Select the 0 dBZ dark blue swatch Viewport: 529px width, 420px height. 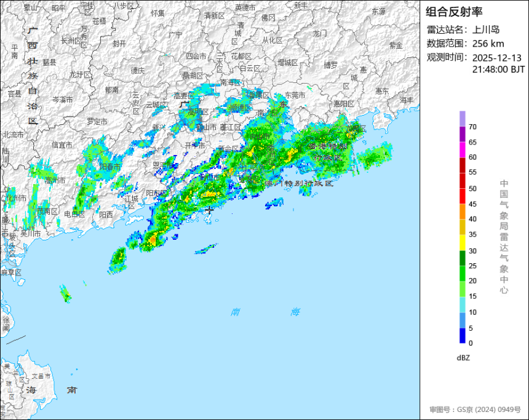point(462,336)
